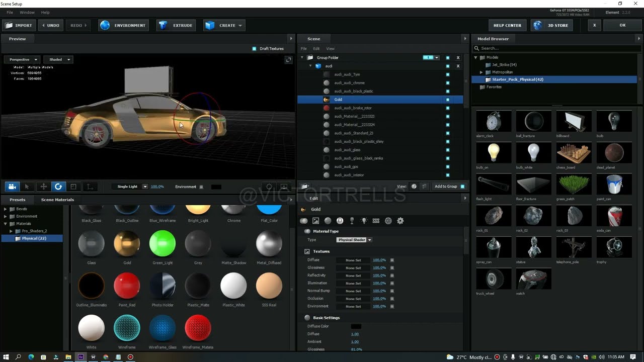The width and height of the screenshot is (644, 362).
Task: Open the advanced gear icon in Edit toolbar
Action: point(400,221)
